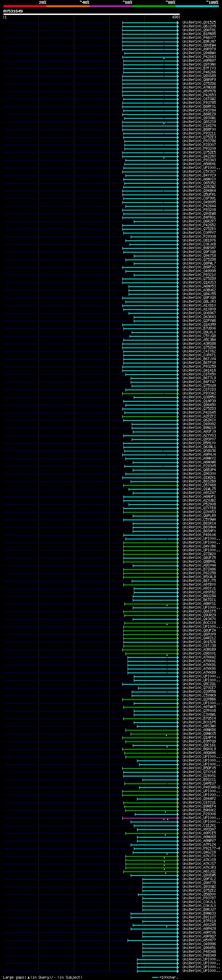The height and width of the screenshot is (980, 222).
Task: Click the UniRef100_C1KG74 hit name
Action: pos(199,125)
